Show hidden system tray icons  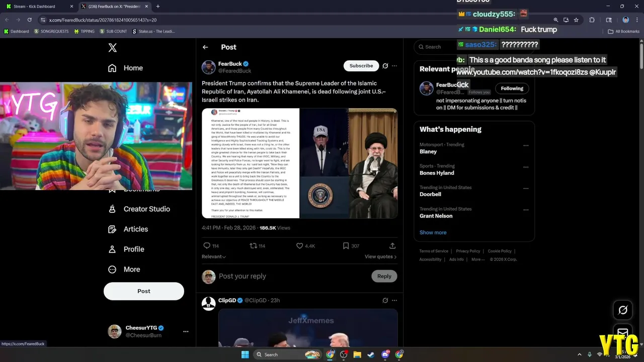pyautogui.click(x=579, y=354)
